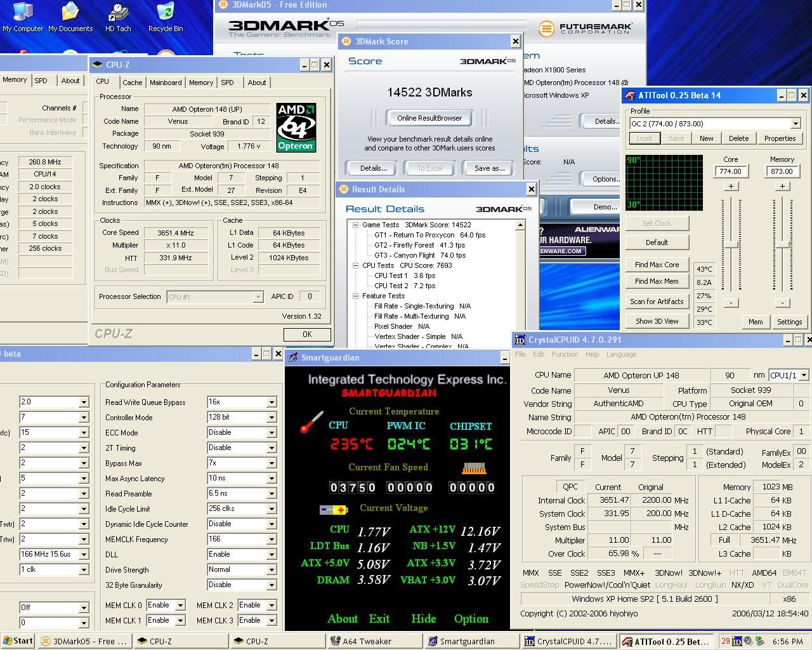Collapse the Game Tests tree node
The width and height of the screenshot is (812, 650).
click(355, 225)
